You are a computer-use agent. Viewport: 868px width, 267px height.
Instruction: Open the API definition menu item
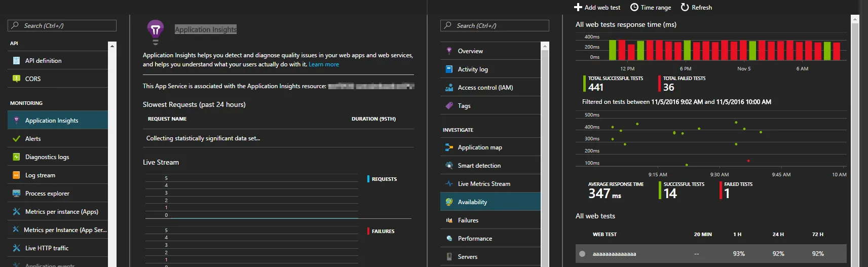click(x=58, y=61)
